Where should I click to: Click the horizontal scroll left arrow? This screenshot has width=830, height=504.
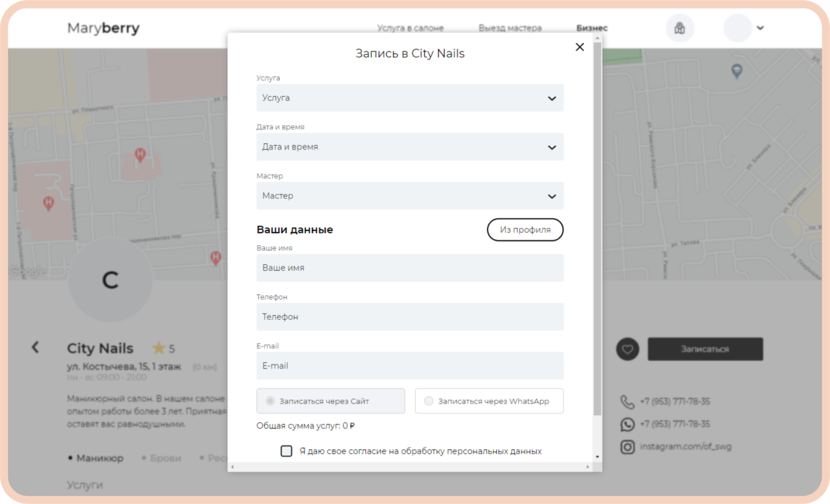tap(233, 467)
